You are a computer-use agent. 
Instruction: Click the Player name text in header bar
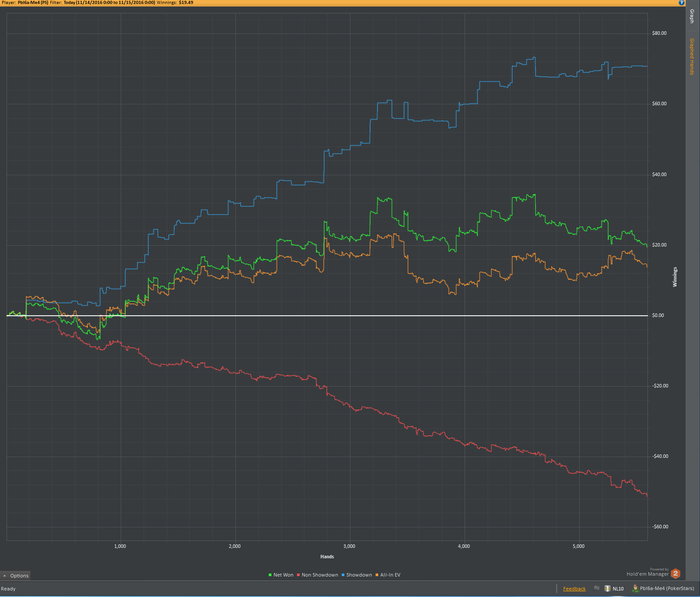tap(25, 3)
